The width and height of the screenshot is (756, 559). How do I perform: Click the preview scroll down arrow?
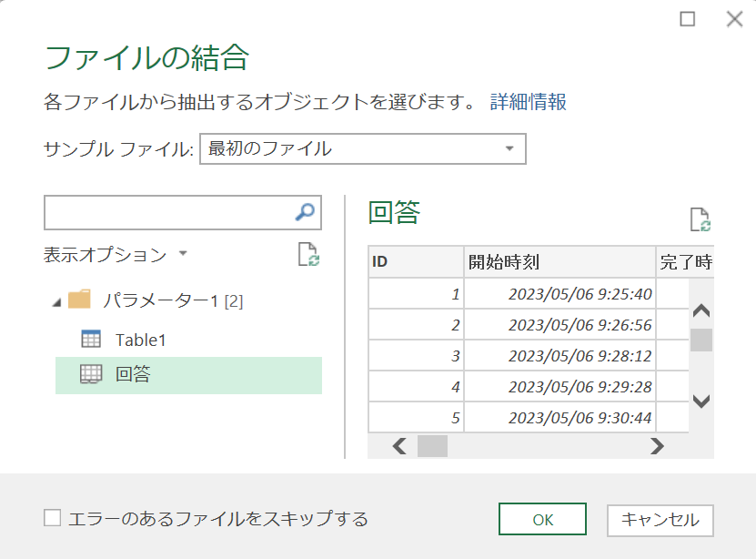pos(701,401)
